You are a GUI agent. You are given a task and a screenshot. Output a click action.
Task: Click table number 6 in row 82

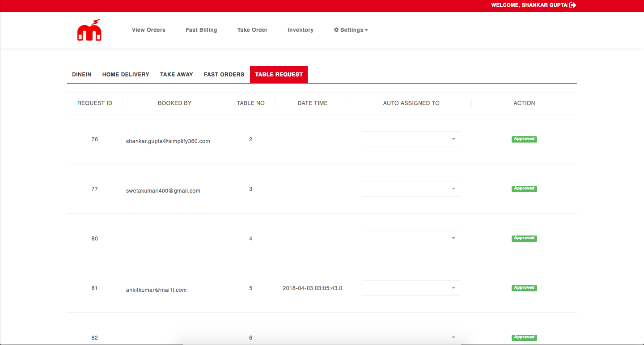251,338
